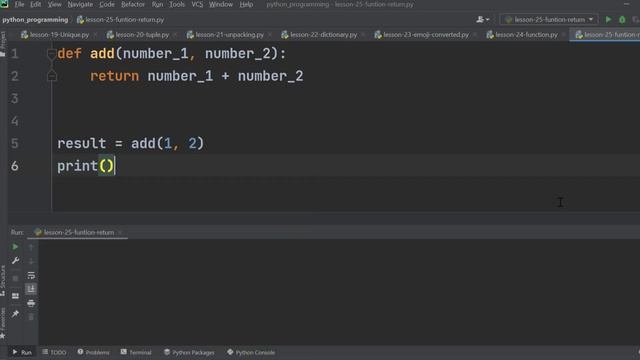Clear console with trash icon
Image resolution: width=640 pixels, height=360 pixels.
click(31, 317)
